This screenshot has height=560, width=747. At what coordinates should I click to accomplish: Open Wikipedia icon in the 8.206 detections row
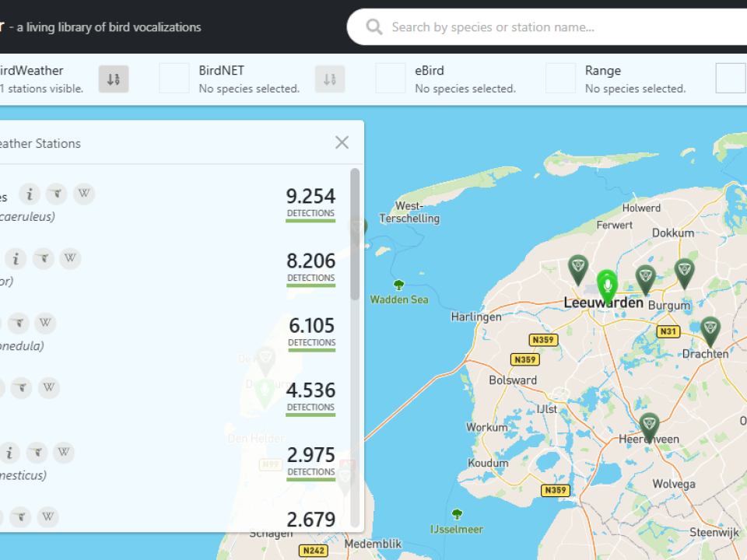70,258
